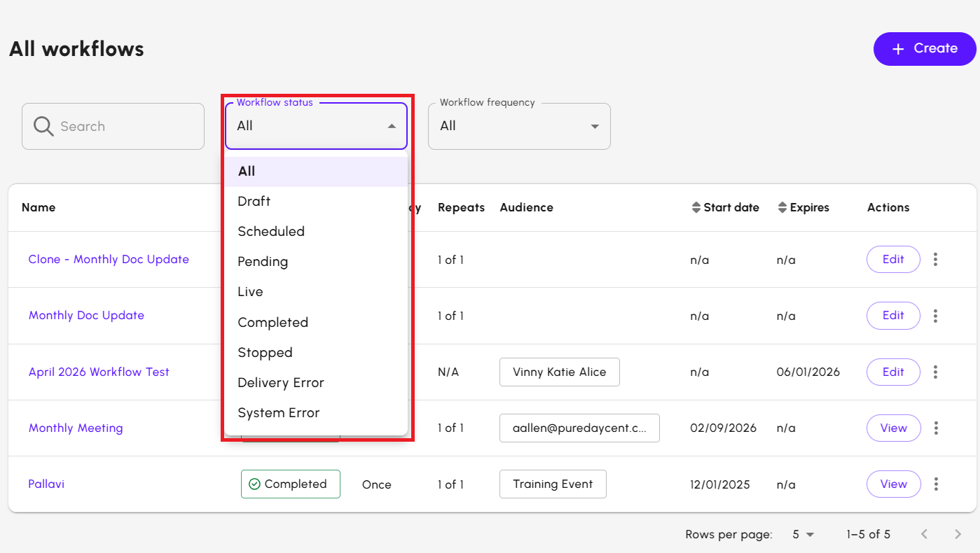Sort table by Start date column
This screenshot has height=553, width=980.
click(725, 207)
